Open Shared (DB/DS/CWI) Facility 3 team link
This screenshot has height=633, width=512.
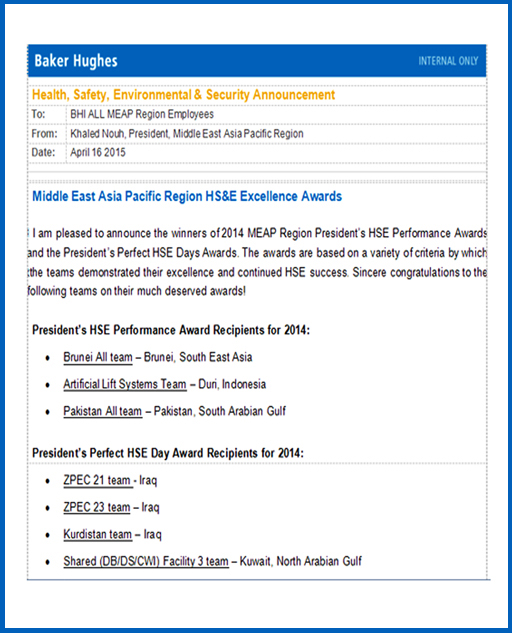click(x=146, y=561)
